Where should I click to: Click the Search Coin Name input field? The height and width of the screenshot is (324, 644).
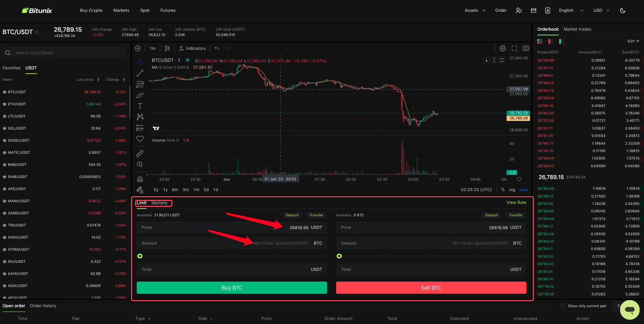[x=64, y=52]
